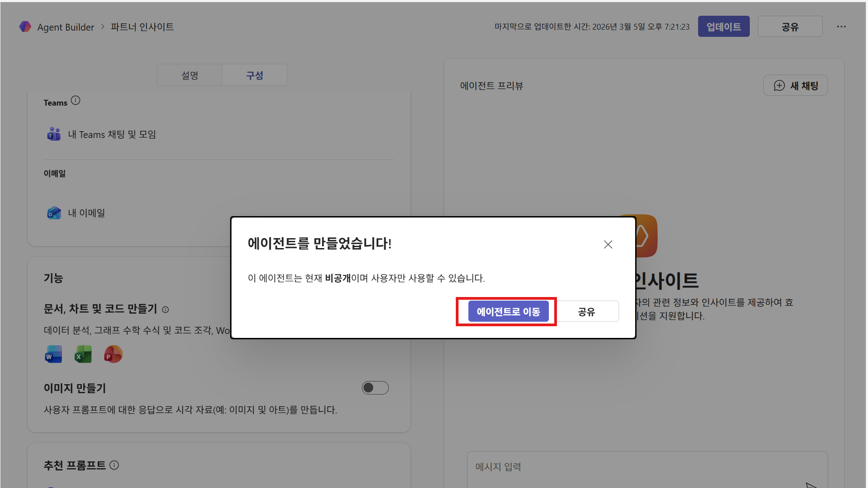Click the Agent Builder breadcrumb link
The width and height of the screenshot is (868, 488).
click(x=66, y=27)
